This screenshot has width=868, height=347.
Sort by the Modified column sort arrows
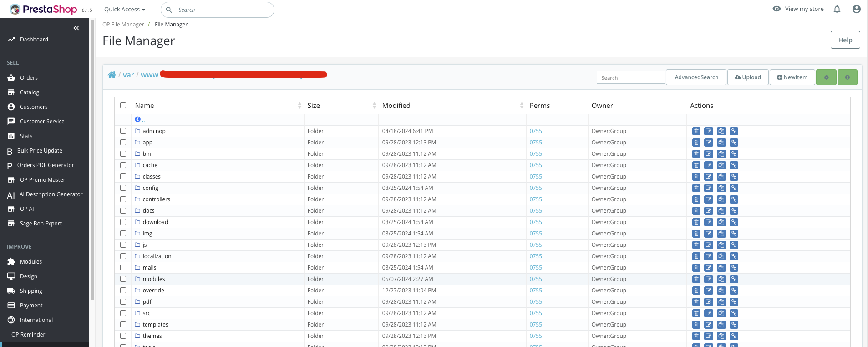coord(522,106)
